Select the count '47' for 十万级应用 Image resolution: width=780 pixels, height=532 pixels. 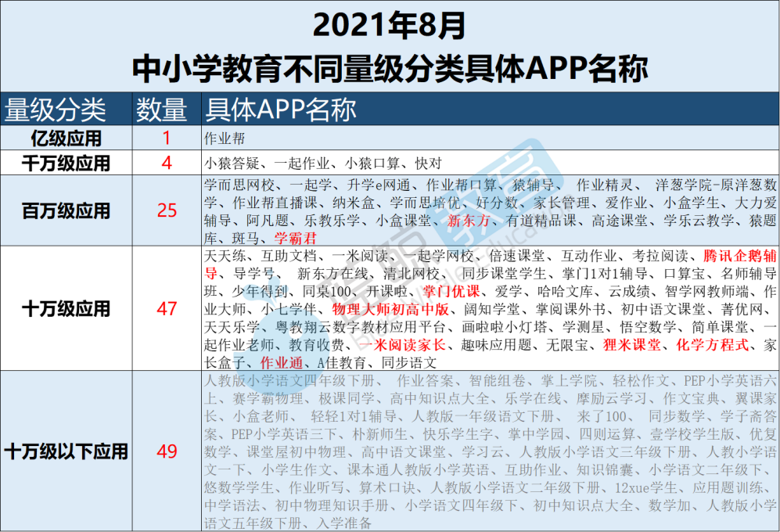coord(167,308)
